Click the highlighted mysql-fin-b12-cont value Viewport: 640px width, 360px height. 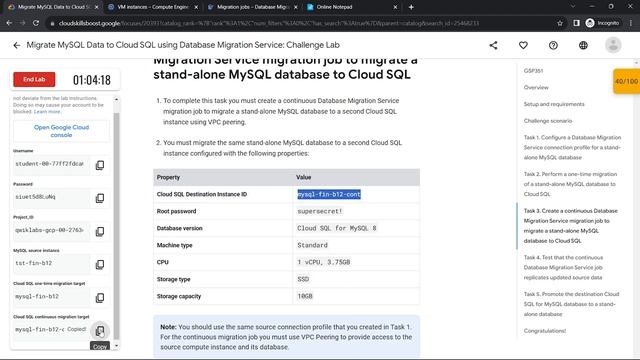point(329,194)
